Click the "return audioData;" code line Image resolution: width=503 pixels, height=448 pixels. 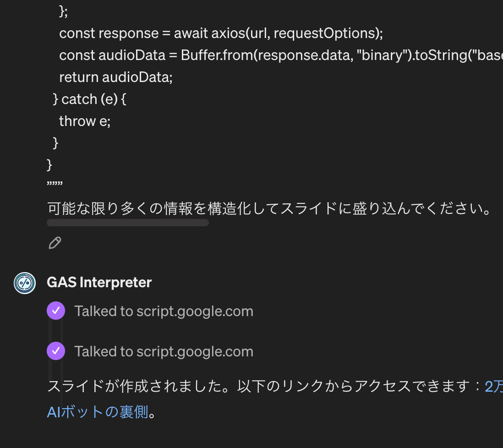tap(115, 77)
